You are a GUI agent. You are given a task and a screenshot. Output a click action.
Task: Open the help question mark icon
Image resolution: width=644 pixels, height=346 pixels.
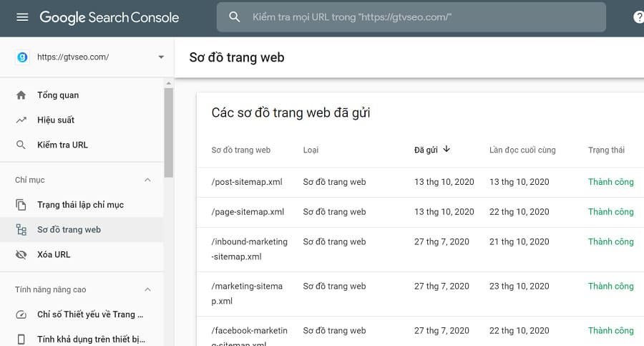coord(639,17)
